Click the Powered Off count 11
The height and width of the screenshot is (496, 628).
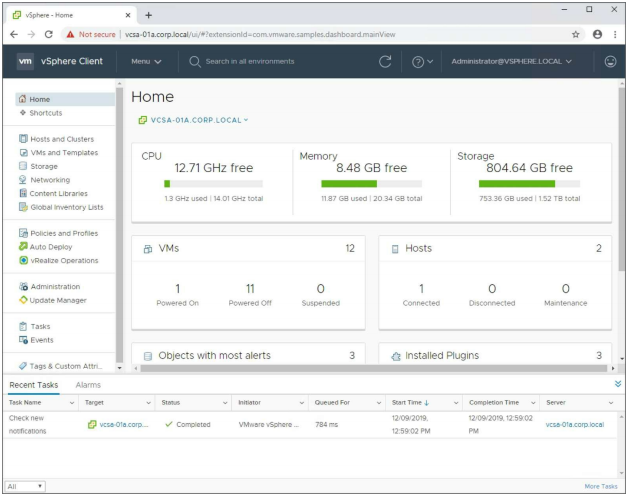(x=250, y=288)
